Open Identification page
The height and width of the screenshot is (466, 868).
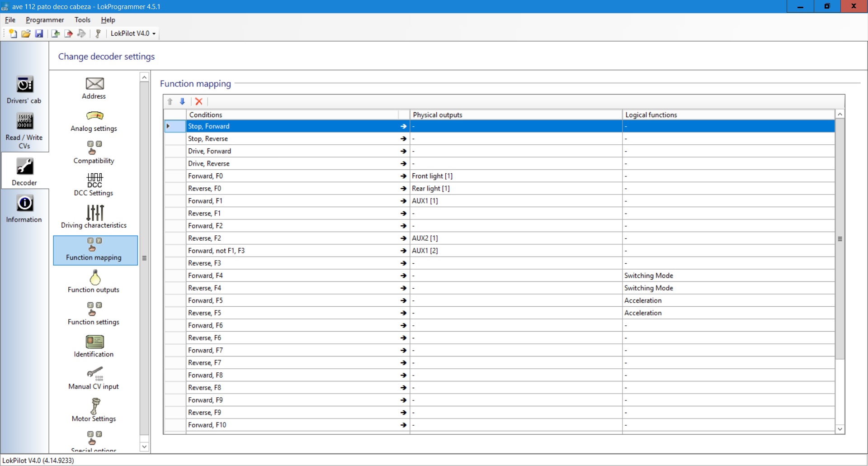(x=94, y=346)
